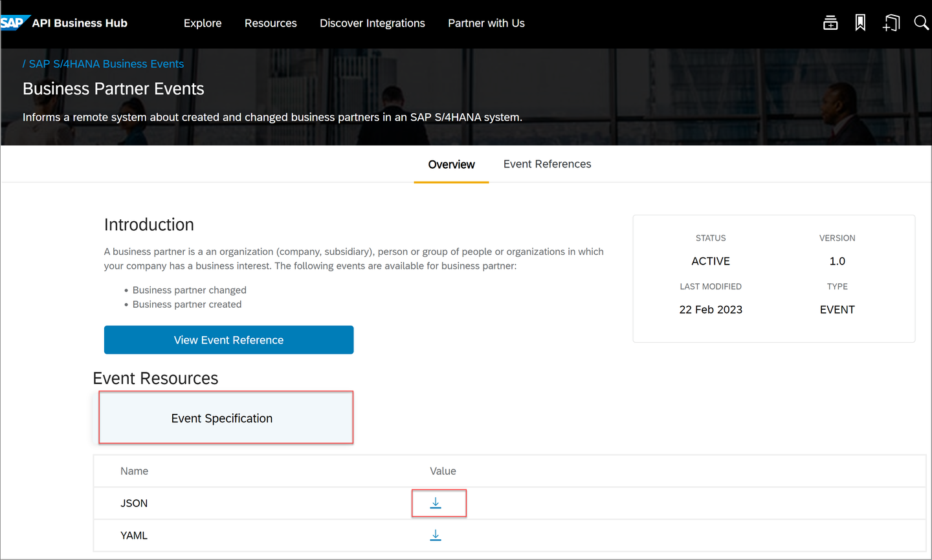Click the LAST MODIFIED label

pos(711,286)
